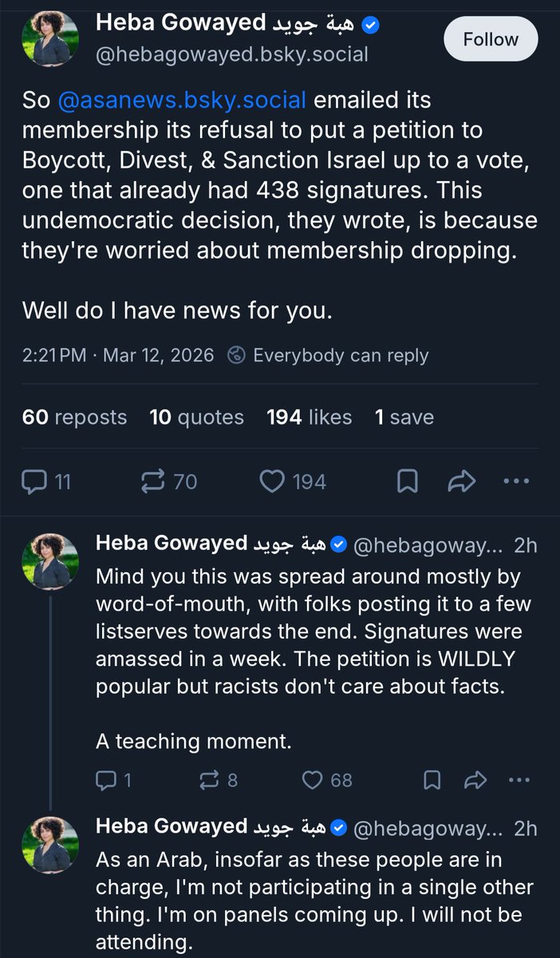560x958 pixels.
Task: View the 10 quotes list
Action: click(x=196, y=417)
